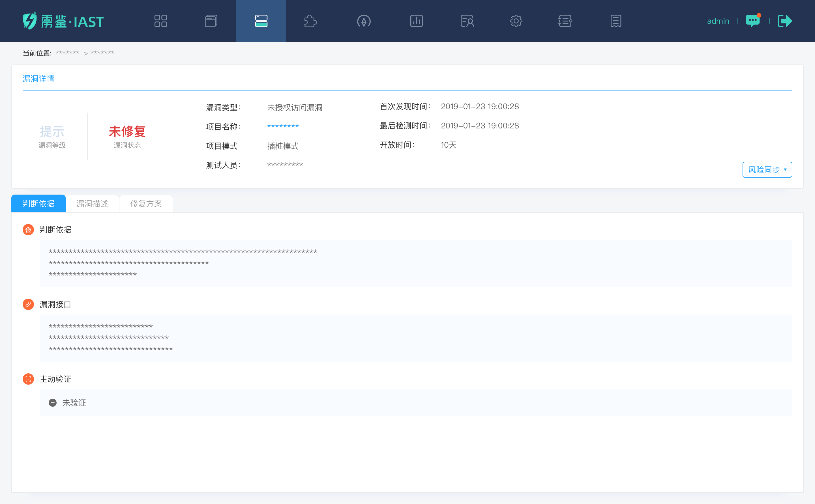Open the bar chart statistics nav icon

tap(417, 21)
